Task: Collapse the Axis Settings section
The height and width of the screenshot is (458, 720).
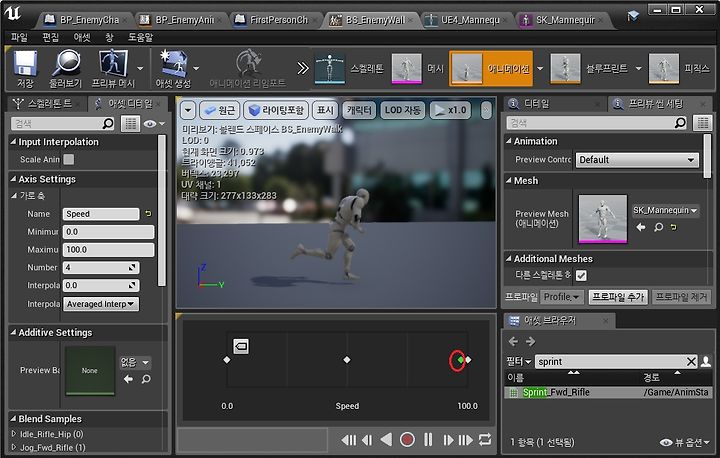Action: pyautogui.click(x=13, y=179)
